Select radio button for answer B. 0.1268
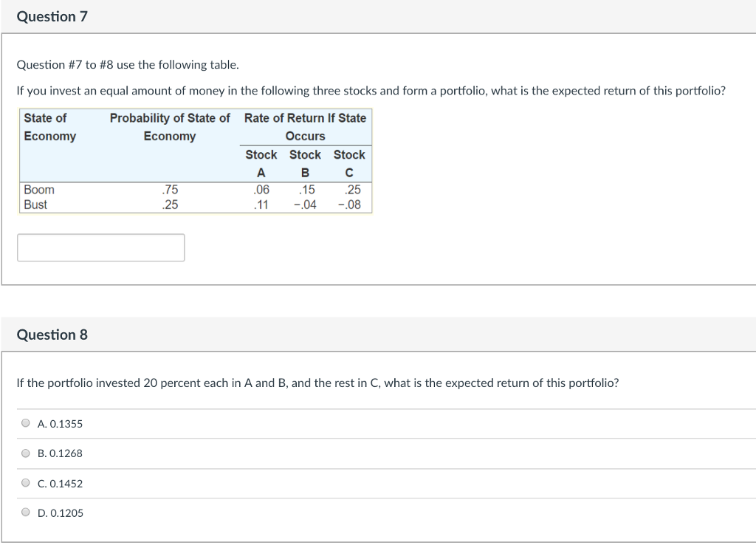 (25, 453)
